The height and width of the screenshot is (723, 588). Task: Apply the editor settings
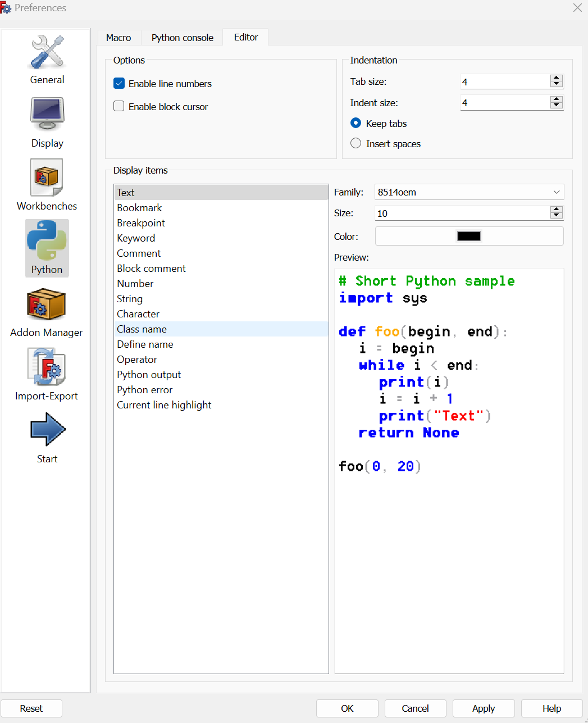[x=483, y=708]
